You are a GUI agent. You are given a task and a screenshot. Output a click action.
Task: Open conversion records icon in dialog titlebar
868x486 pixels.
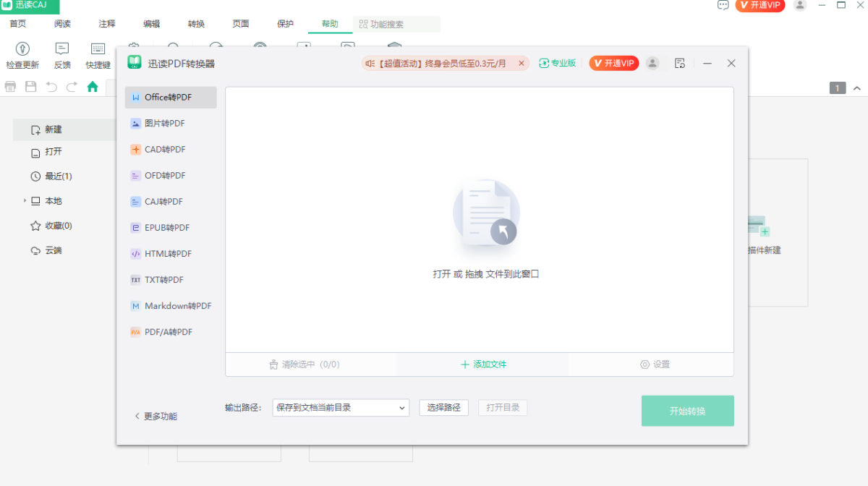pyautogui.click(x=679, y=63)
